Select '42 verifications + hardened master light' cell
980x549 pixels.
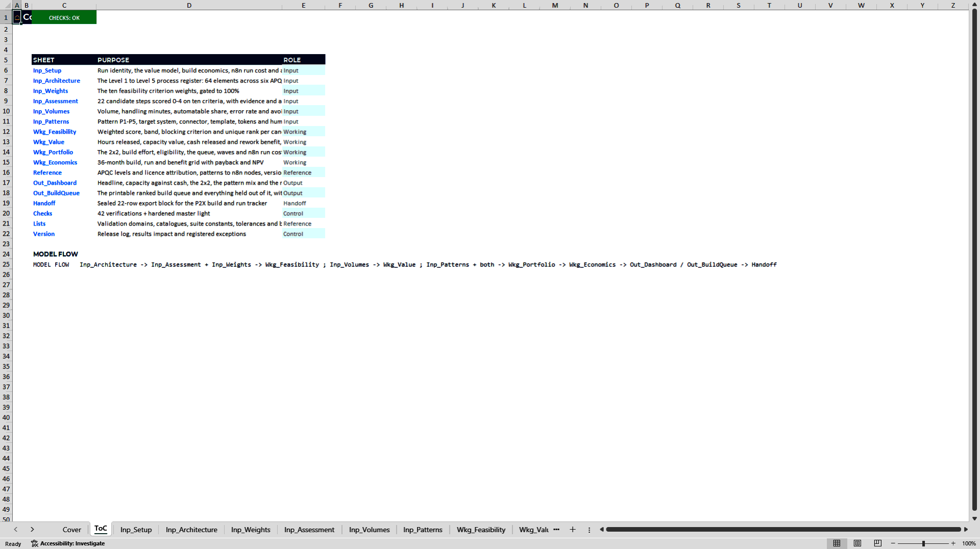[189, 213]
